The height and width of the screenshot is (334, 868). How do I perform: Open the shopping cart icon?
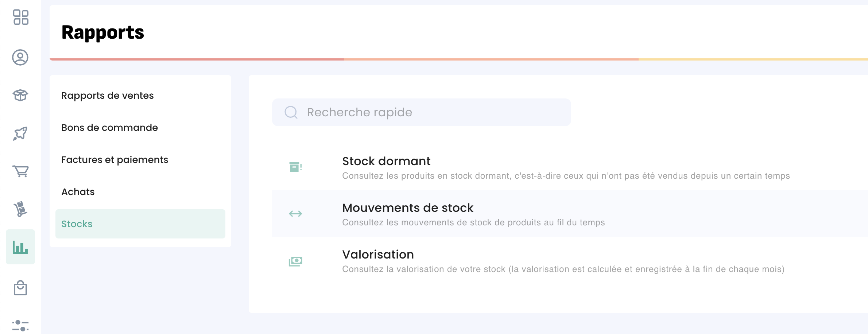[20, 171]
